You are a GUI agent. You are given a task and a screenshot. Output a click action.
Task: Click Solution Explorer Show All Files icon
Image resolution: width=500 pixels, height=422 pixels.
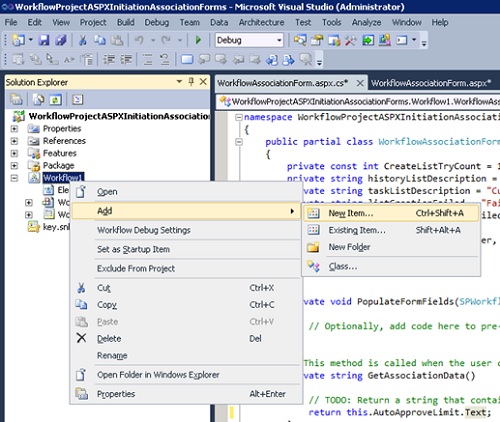pyautogui.click(x=38, y=99)
